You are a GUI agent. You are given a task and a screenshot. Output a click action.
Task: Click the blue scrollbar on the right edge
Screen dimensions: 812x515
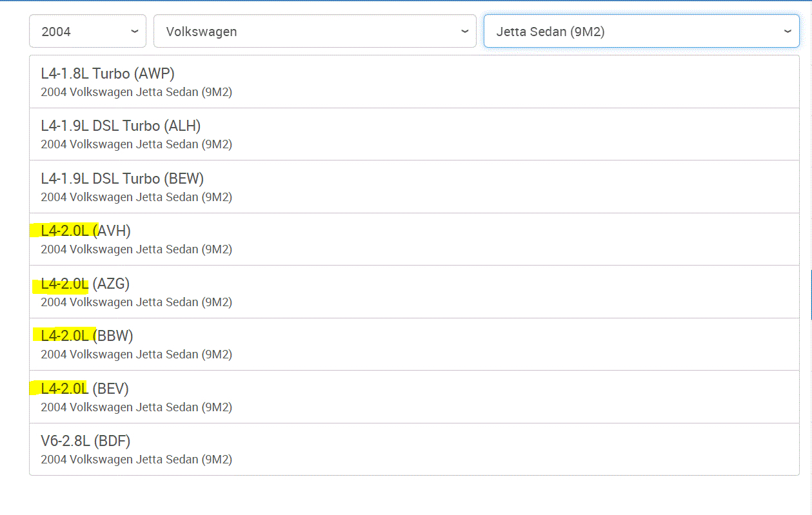tap(810, 295)
